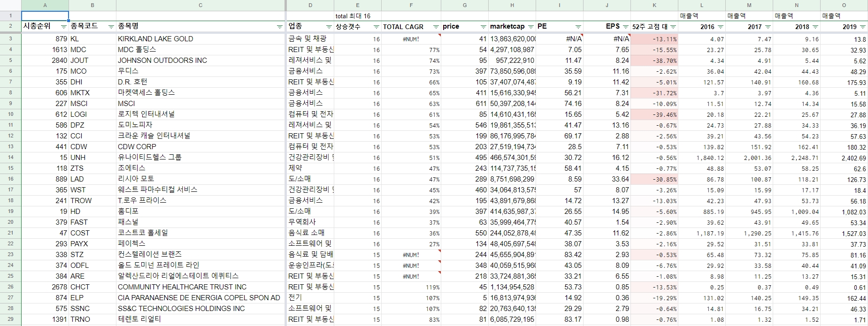Click CIA PARANAENSE DE ENERGIA name cell

click(200, 298)
